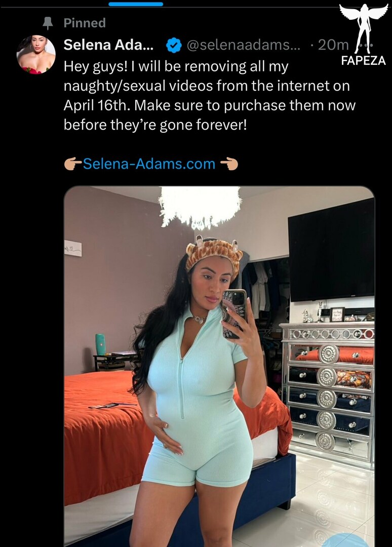Click the pin icon beside Pinned
392x547 pixels.
pos(48,23)
